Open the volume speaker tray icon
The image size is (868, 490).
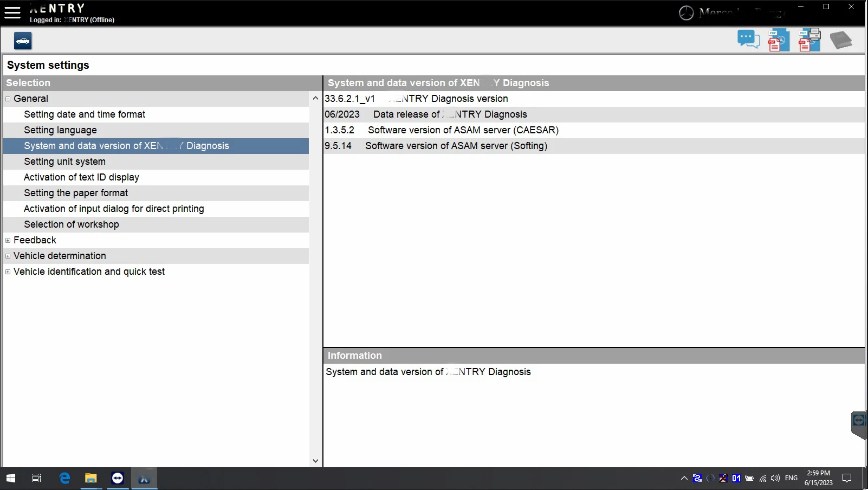point(775,478)
